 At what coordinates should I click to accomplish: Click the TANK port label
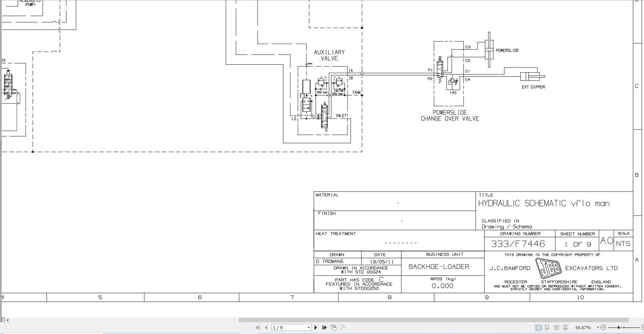point(357,92)
